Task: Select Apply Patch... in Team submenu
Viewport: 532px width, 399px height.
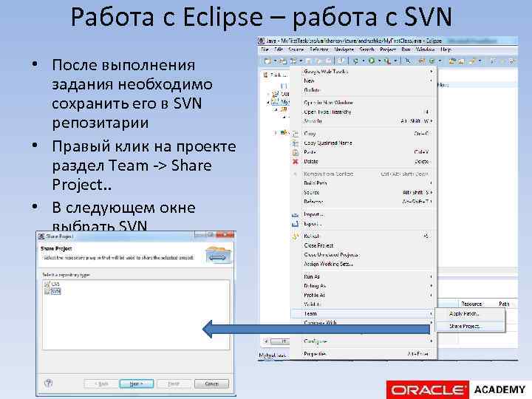Action: tap(470, 314)
